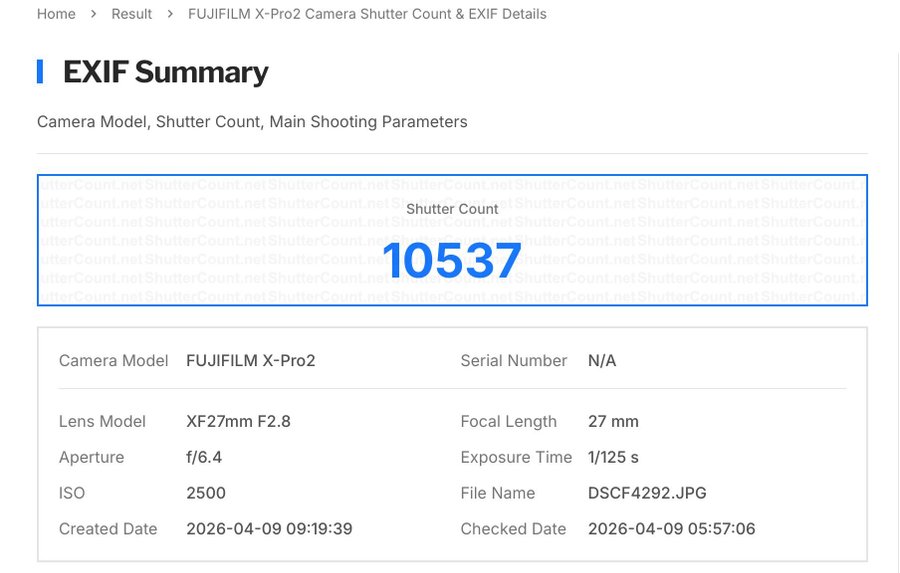Select the DSCF4292.JPG file name
This screenshot has width=900, height=573.
click(647, 493)
